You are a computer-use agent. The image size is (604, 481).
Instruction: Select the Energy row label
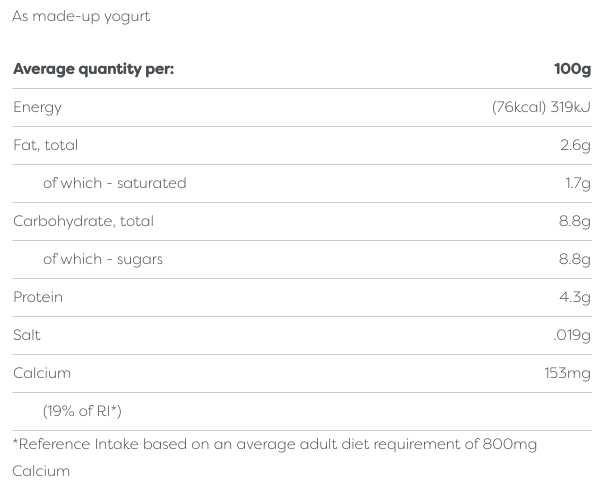[37, 107]
